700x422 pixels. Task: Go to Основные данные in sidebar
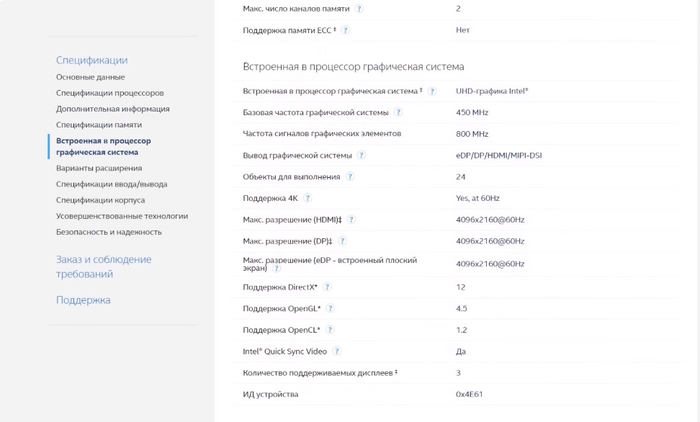[x=90, y=77]
